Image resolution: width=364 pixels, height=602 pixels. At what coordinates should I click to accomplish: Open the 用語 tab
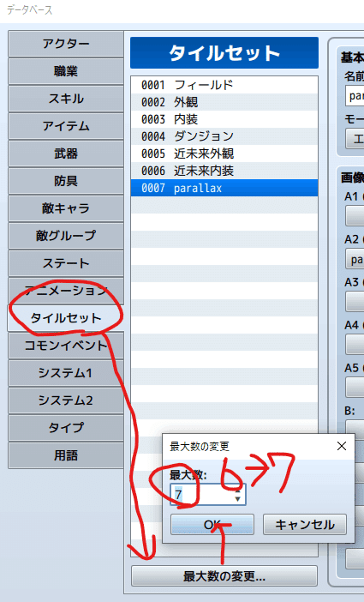66,455
